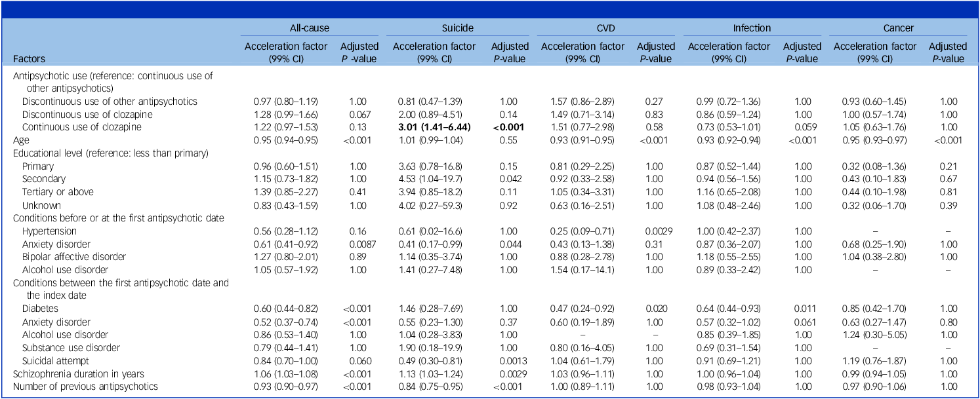Click the Cancer column group header
Viewport: 980px width, 399px height.
[899, 28]
